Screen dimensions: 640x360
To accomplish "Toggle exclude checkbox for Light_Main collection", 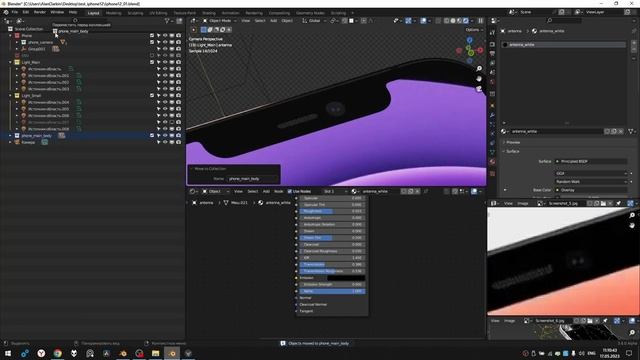I will pyautogui.click(x=152, y=62).
